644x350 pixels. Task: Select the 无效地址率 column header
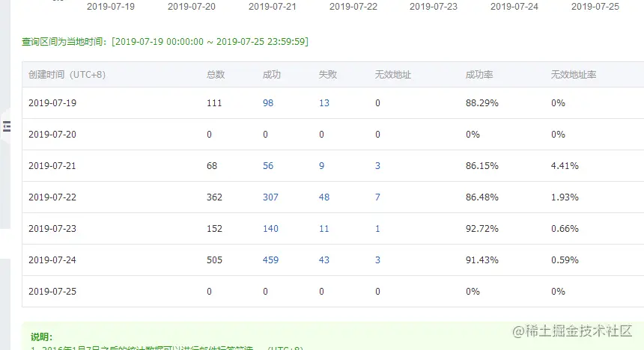click(574, 75)
